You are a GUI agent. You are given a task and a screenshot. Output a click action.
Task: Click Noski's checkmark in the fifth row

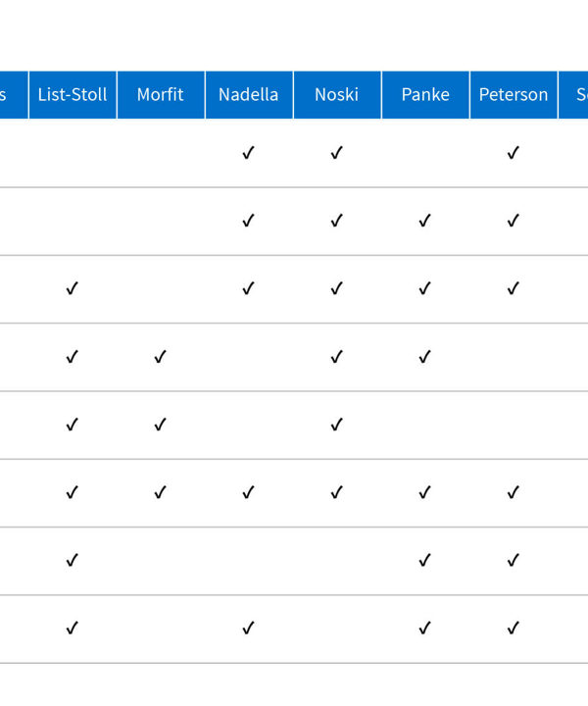coord(336,425)
